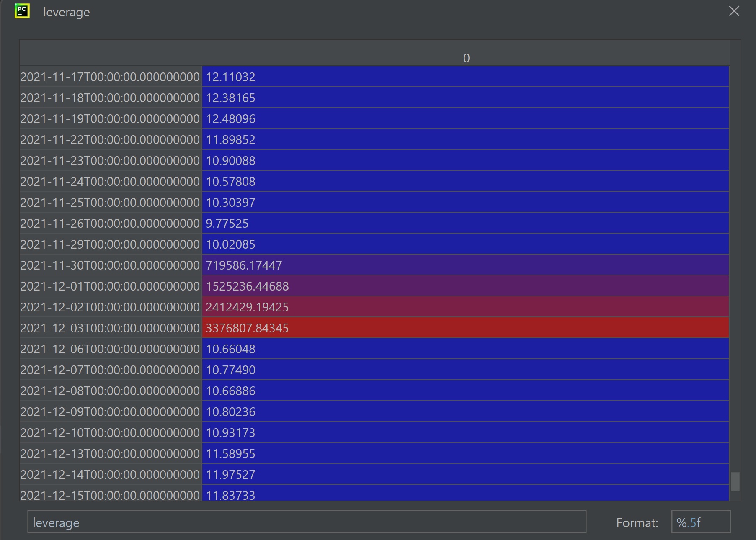Close the leverage viewer window

click(734, 11)
